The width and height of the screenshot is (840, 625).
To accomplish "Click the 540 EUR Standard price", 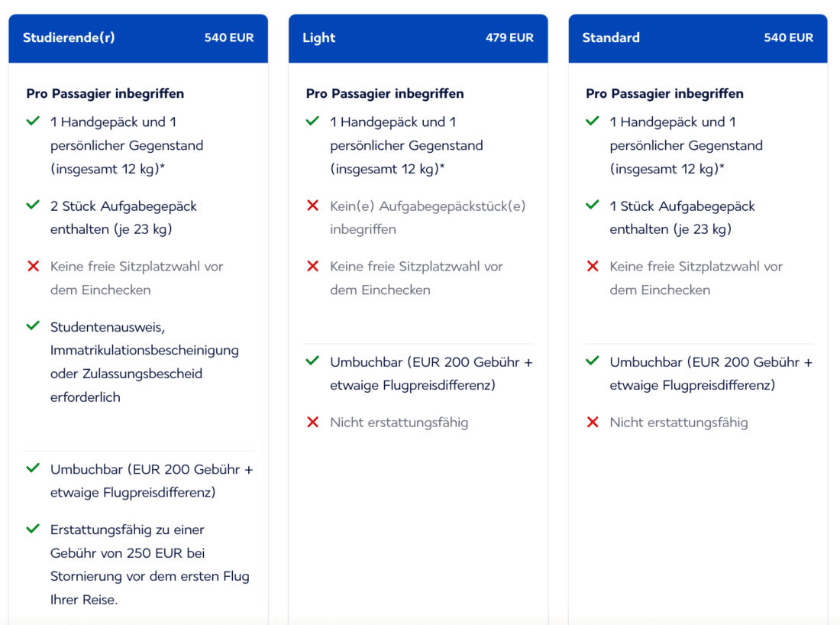I will 788,37.
